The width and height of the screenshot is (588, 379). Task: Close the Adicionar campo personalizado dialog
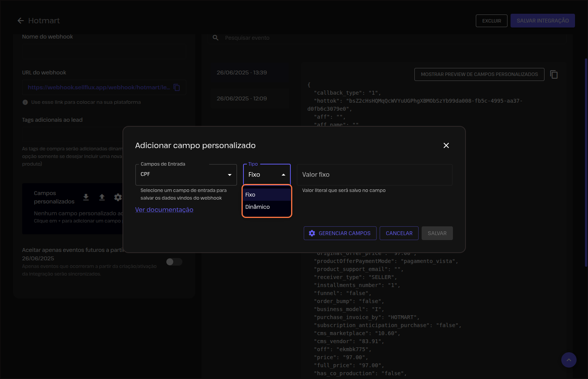coord(446,145)
